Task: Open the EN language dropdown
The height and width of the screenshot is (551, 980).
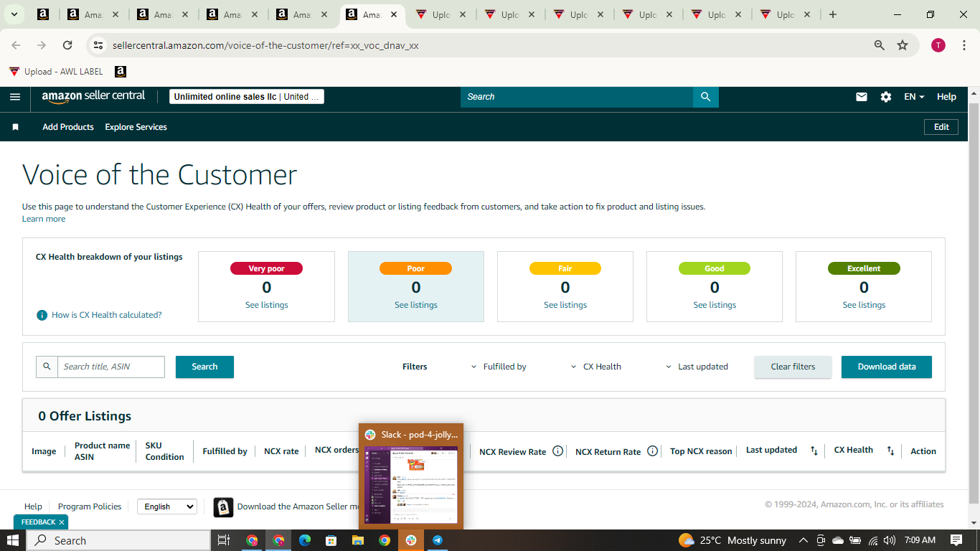Action: click(914, 97)
